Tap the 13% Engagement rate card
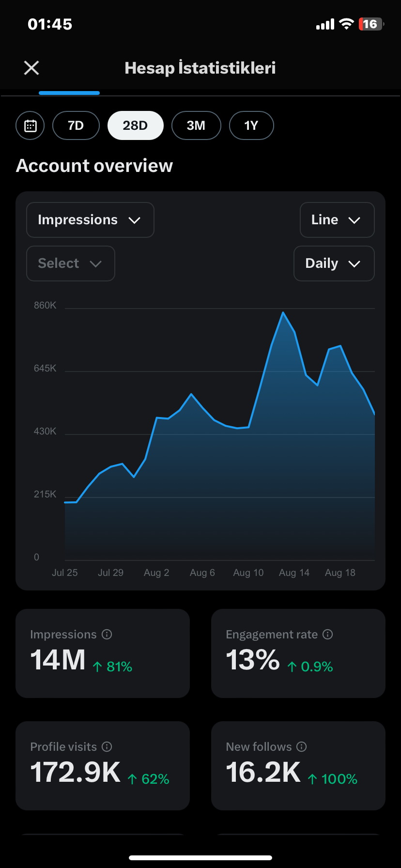 (298, 653)
